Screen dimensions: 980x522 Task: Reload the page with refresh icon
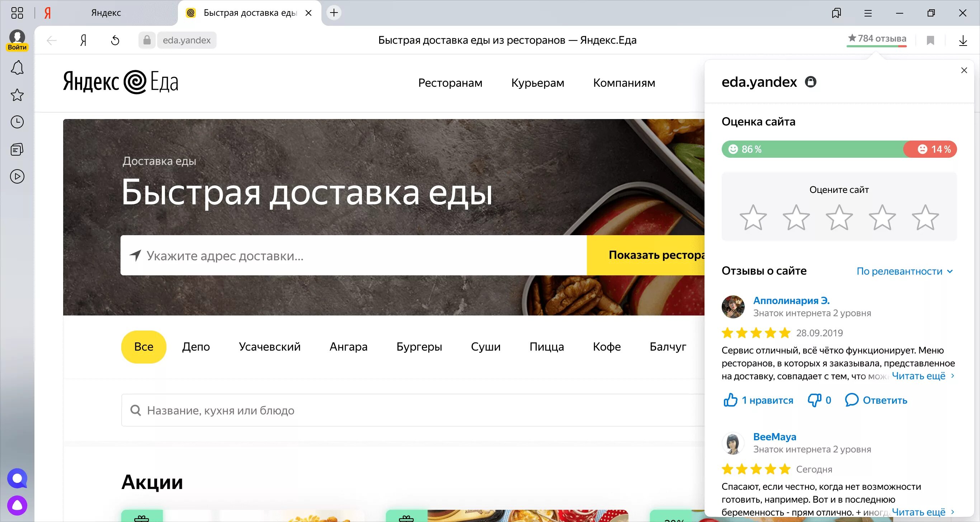115,40
